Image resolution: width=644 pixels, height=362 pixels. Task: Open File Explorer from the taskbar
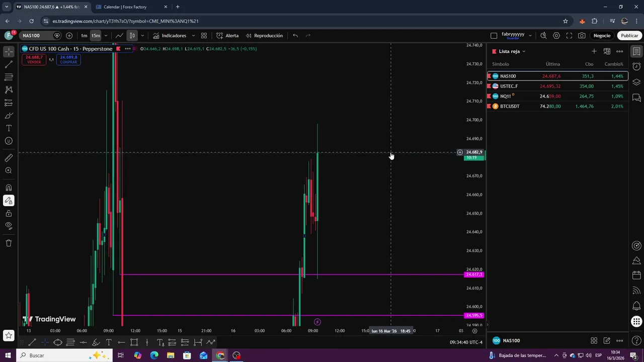171,355
